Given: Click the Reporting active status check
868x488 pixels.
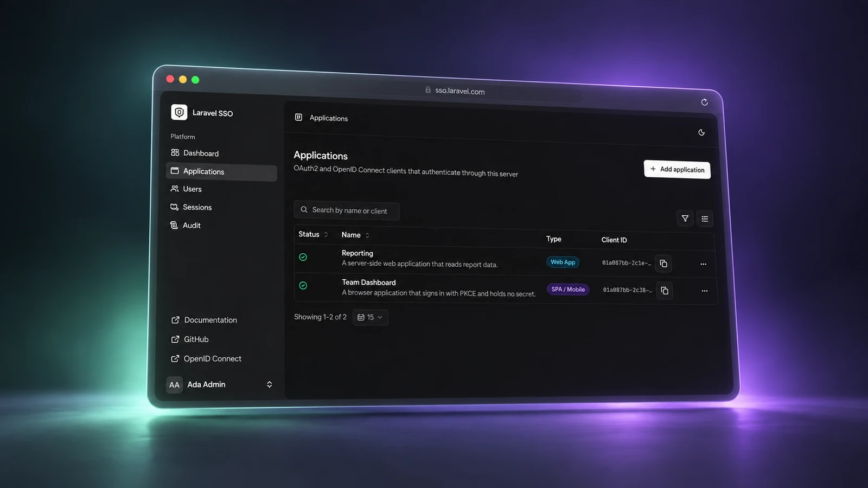Looking at the screenshot, I should [x=303, y=257].
